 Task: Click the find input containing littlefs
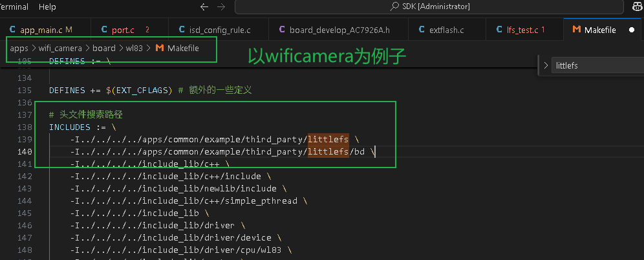pyautogui.click(x=597, y=65)
